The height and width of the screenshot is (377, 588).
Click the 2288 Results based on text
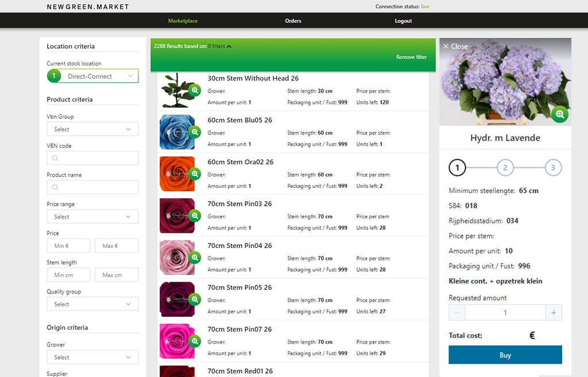point(180,46)
